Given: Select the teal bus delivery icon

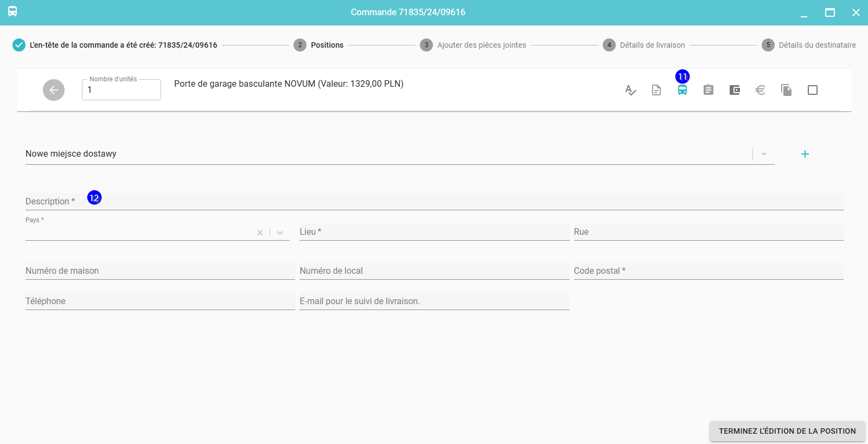Looking at the screenshot, I should (682, 90).
